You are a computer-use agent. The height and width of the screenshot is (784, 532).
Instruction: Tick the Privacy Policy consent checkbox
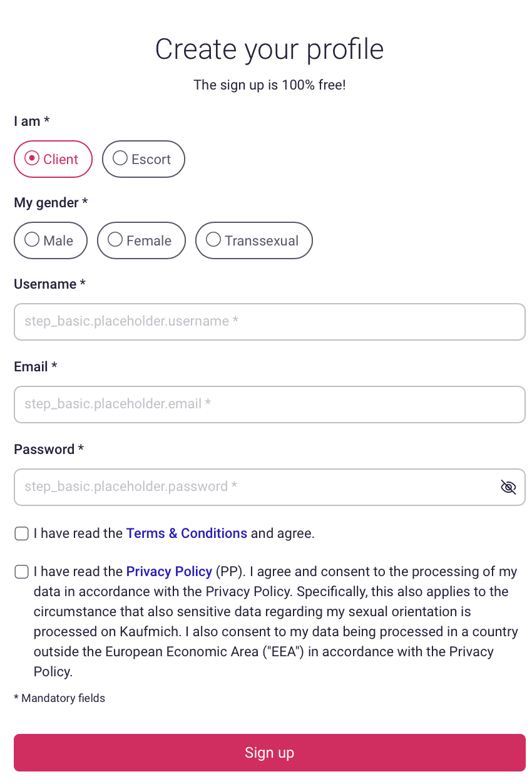[x=22, y=572]
